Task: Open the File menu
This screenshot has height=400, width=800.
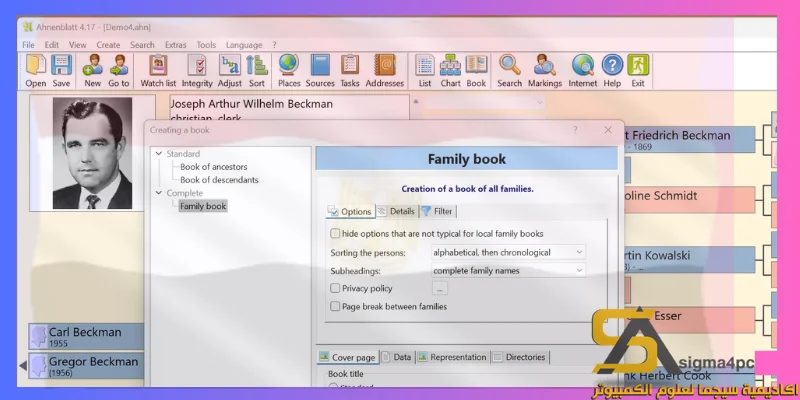Action: click(x=29, y=45)
